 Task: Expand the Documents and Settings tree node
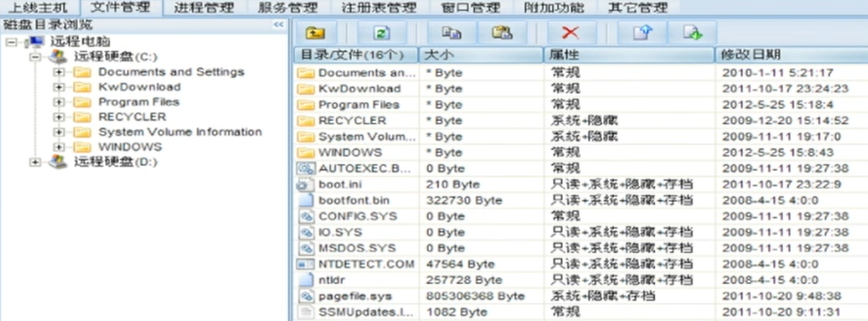pos(59,72)
